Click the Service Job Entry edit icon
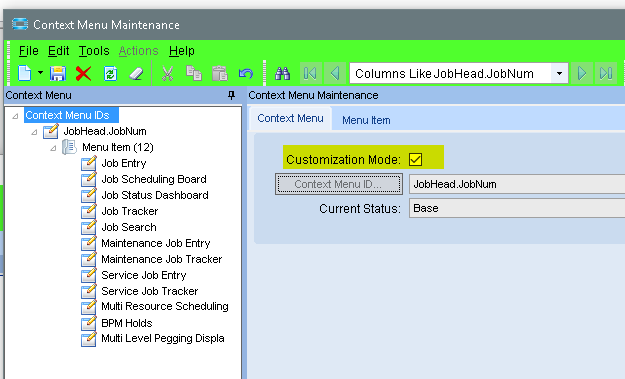The height and width of the screenshot is (379, 625). click(88, 275)
